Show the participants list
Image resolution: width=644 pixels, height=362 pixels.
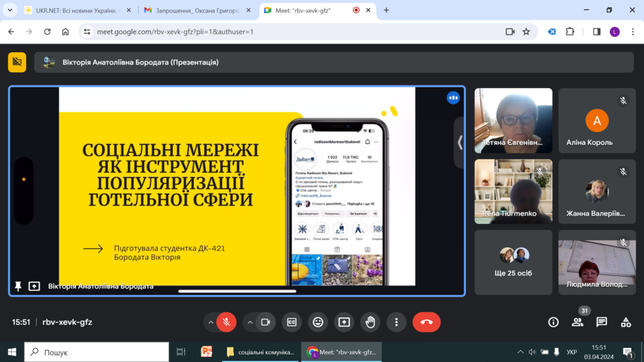577,322
